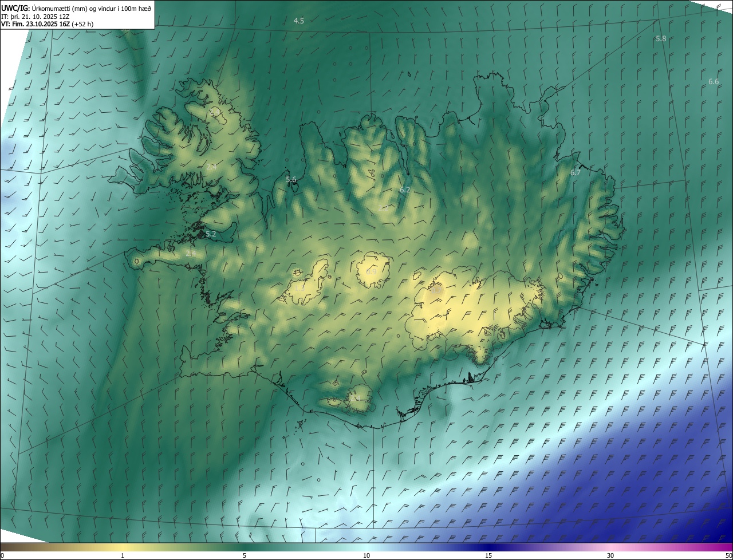Click the 'UWC/IG: Úrkomumætti (mm)' title line
733x560 pixels.
pyautogui.click(x=77, y=7)
